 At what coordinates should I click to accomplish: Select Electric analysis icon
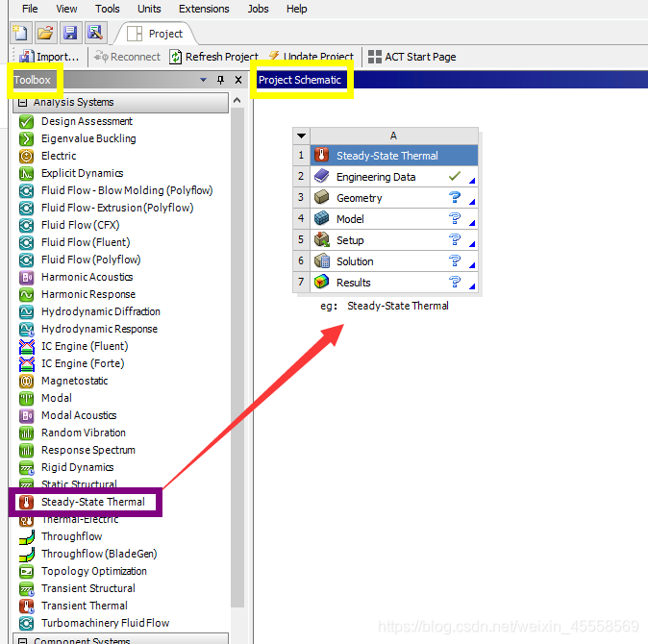pos(26,156)
